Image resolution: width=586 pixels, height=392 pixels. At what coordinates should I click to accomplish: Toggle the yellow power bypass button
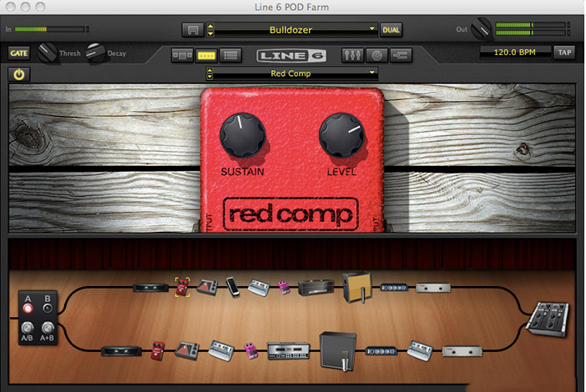pyautogui.click(x=18, y=75)
